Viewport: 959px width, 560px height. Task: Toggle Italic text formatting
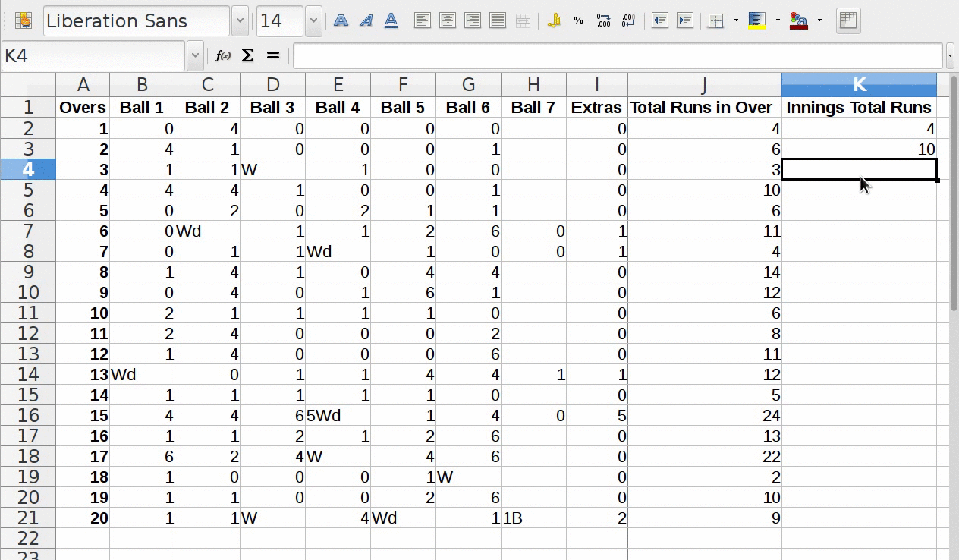[366, 21]
